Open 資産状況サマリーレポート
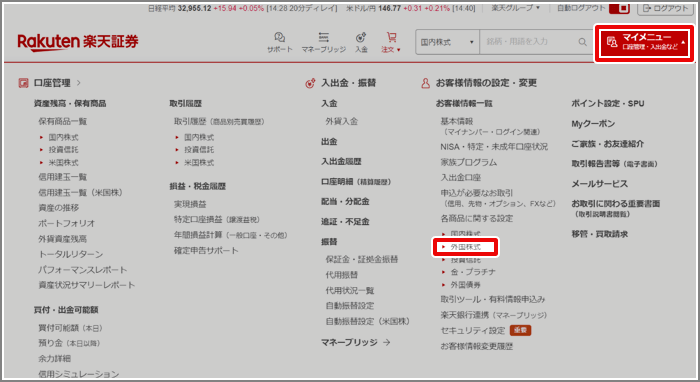The image size is (700, 382). pos(87,285)
